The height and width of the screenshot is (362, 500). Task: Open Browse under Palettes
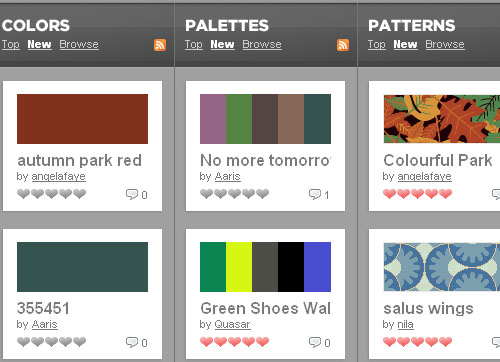point(262,44)
